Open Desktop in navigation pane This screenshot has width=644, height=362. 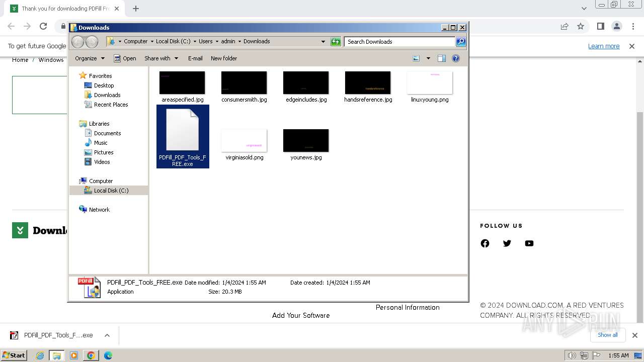tap(104, 85)
